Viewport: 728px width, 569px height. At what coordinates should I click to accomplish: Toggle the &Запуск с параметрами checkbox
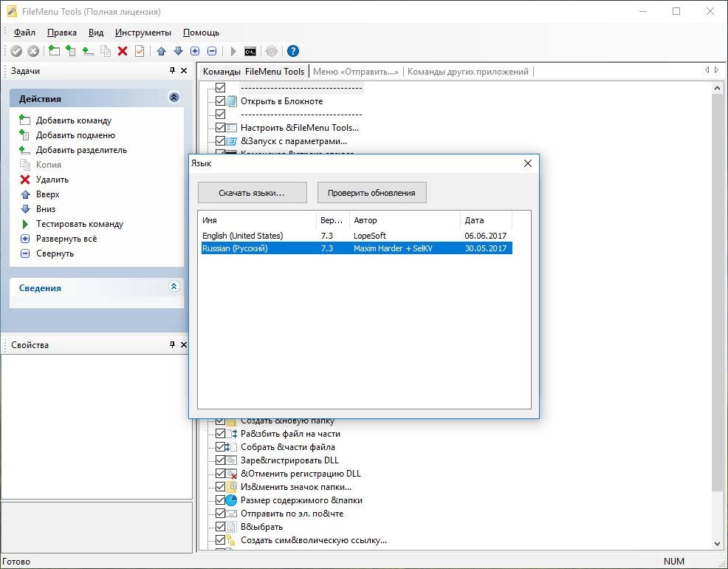coord(221,140)
